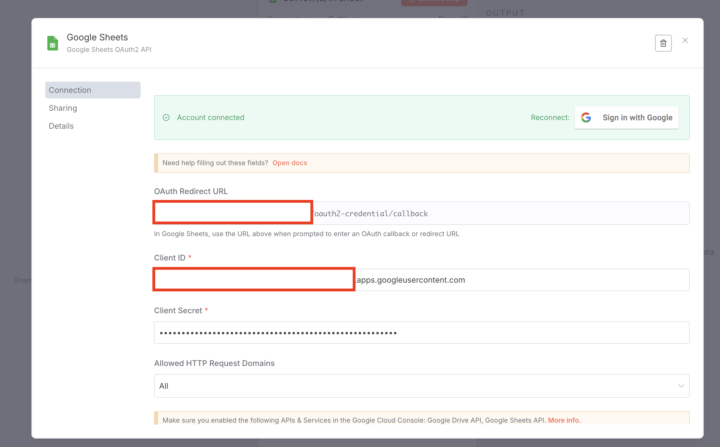Image resolution: width=720 pixels, height=447 pixels.
Task: Click the Account connected check icon
Action: point(166,118)
